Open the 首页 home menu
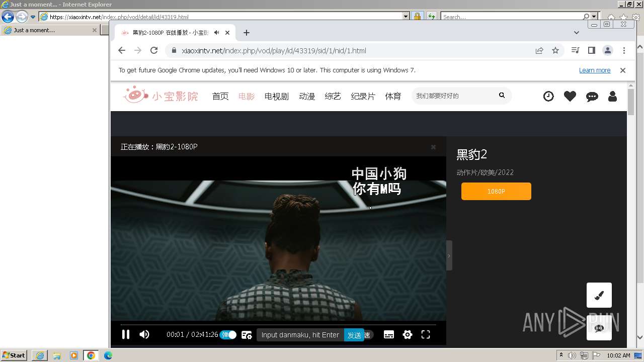 pyautogui.click(x=220, y=96)
